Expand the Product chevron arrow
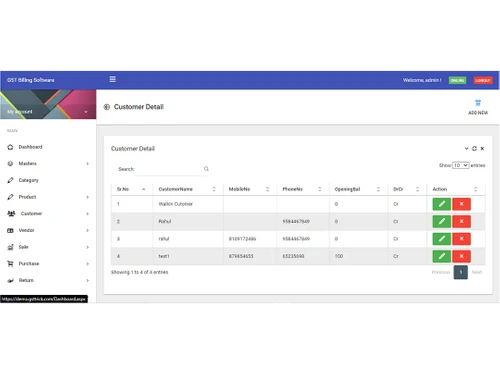This screenshot has width=500, height=375. click(x=88, y=197)
